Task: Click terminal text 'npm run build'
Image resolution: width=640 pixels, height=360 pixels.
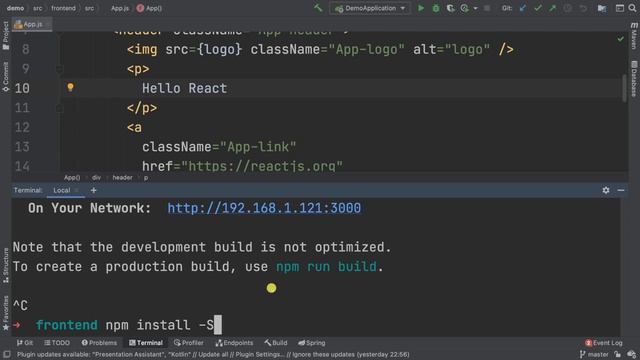Action: pos(326,267)
